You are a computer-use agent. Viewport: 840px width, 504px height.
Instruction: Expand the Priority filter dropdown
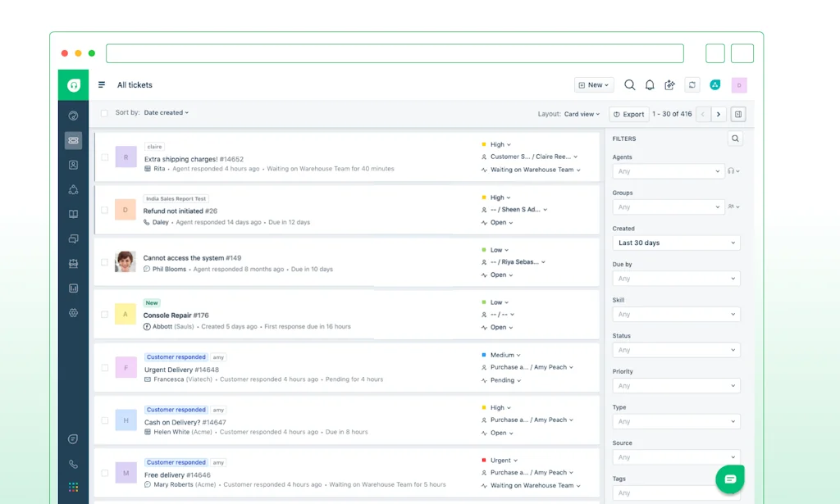click(x=675, y=385)
